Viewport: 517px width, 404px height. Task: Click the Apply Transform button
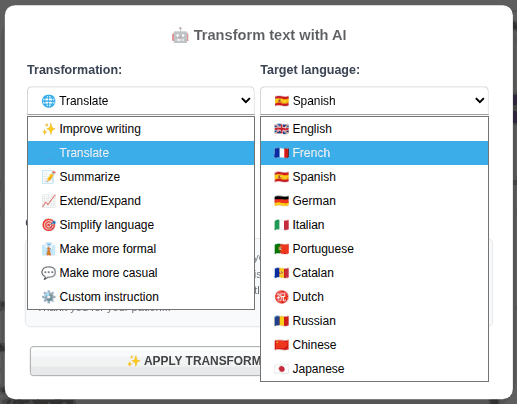pyautogui.click(x=145, y=361)
